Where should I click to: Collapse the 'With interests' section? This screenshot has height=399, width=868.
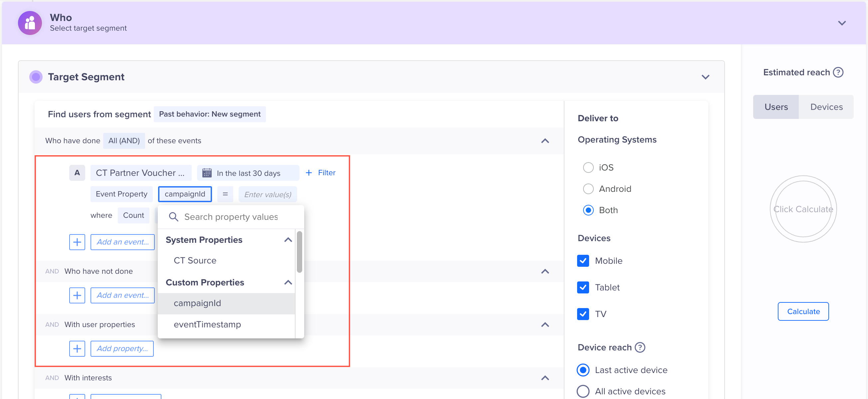[545, 378]
